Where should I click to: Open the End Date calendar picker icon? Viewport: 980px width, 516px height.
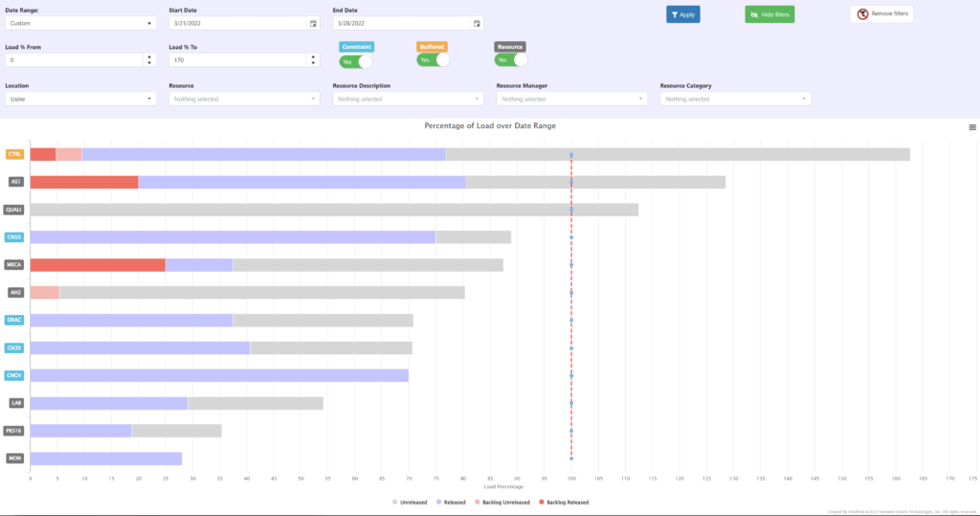(x=477, y=23)
